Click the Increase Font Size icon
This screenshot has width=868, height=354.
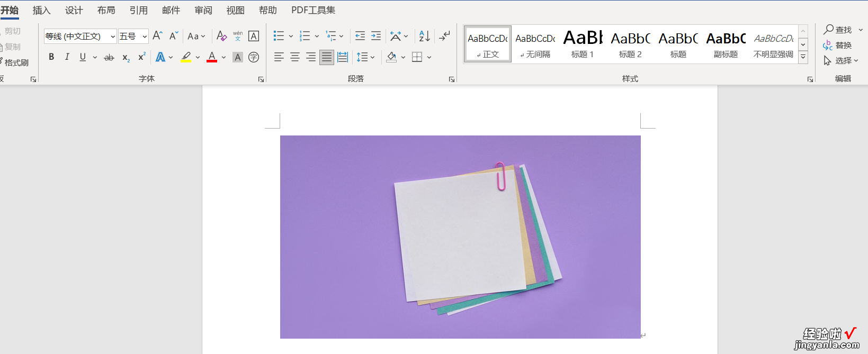click(157, 36)
